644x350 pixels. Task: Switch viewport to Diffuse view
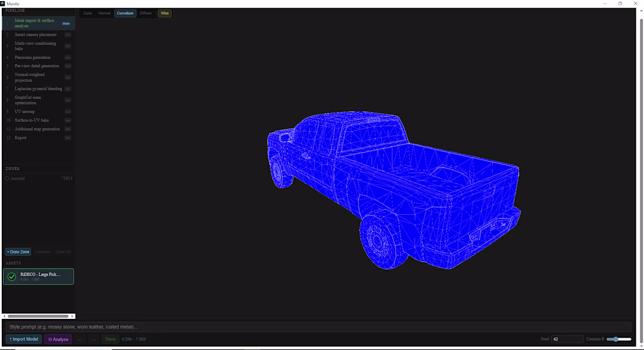click(x=145, y=13)
